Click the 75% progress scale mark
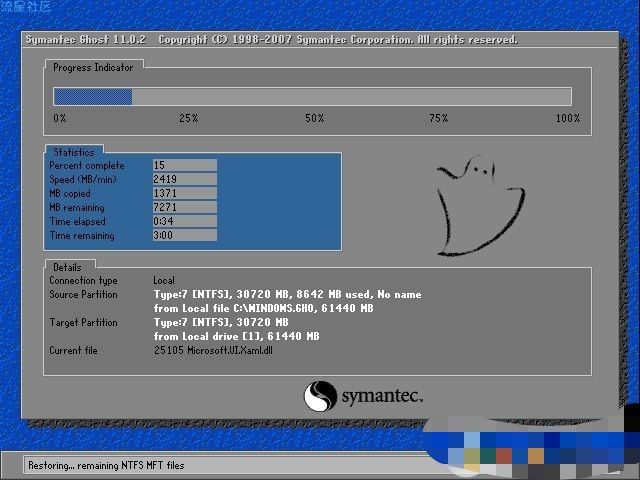640x480 pixels. (439, 118)
